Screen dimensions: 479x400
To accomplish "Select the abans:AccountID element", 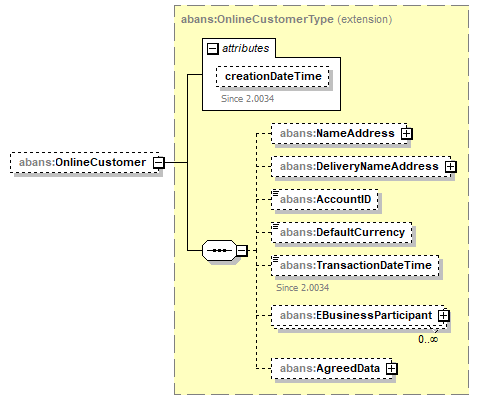I will pyautogui.click(x=325, y=200).
